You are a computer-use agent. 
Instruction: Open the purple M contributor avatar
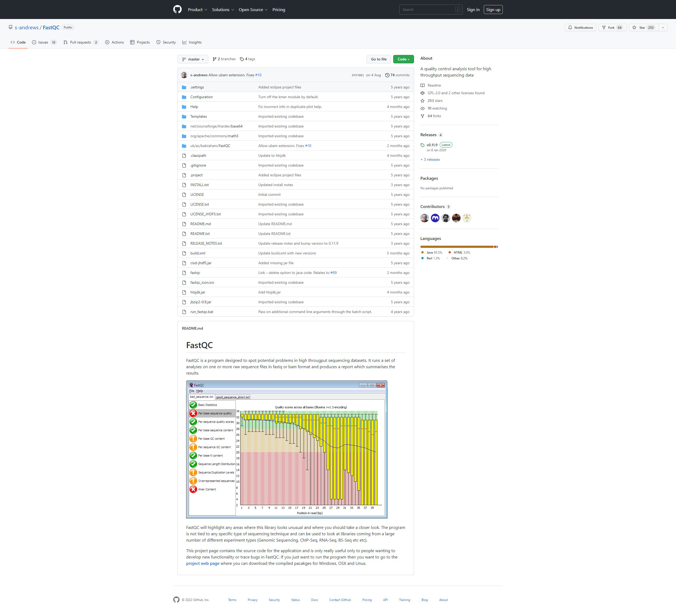[x=435, y=218]
